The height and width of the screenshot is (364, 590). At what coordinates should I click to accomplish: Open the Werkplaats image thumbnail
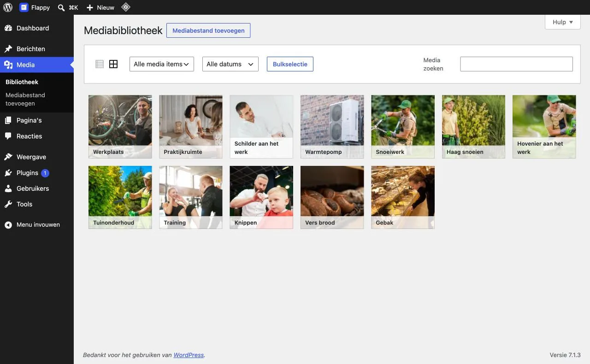pos(120,127)
